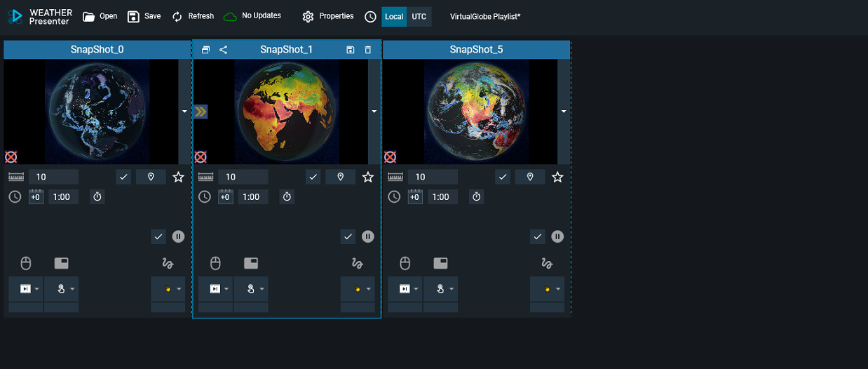Click location pin button in SnapShot_5
Image resolution: width=868 pixels, height=369 pixels.
click(x=530, y=177)
